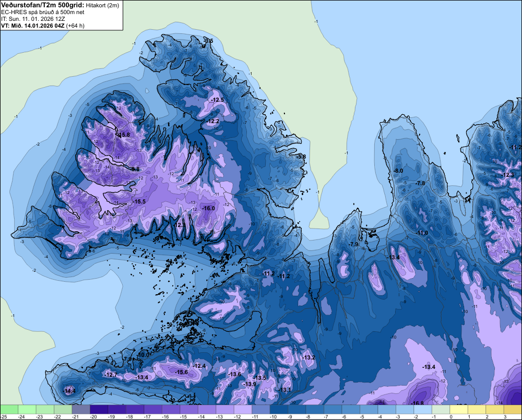The width and height of the screenshot is (522, 420).
Task: Click the -5.8 coastal temperature label
Action: click(x=301, y=157)
